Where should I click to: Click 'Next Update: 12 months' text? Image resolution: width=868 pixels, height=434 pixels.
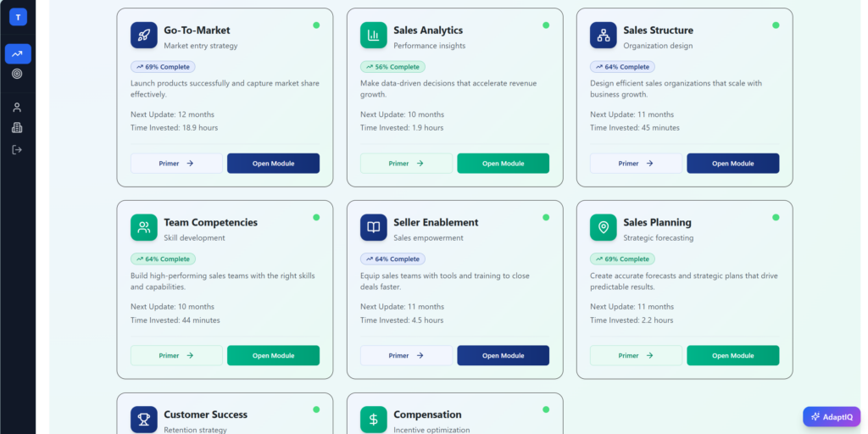[x=173, y=114]
